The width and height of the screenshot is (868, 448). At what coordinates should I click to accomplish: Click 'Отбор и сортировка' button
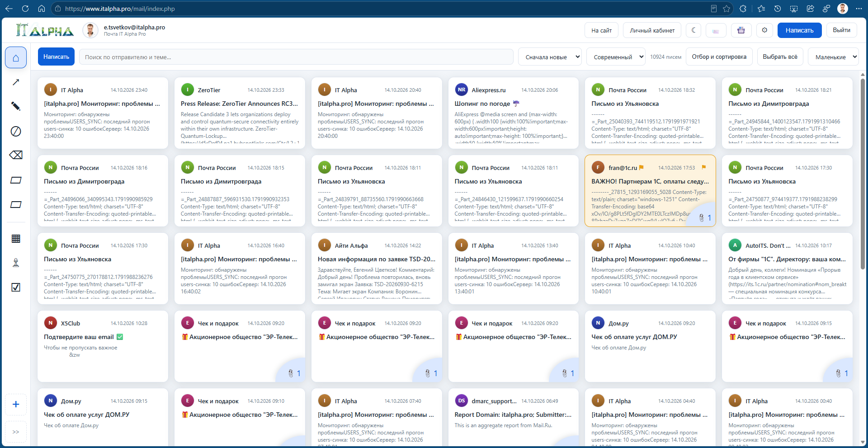click(719, 57)
